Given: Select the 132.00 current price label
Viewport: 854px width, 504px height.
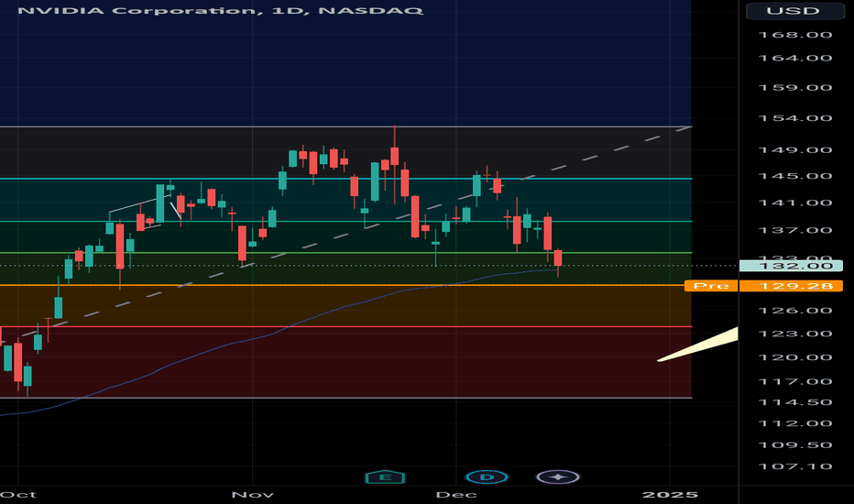Looking at the screenshot, I should point(792,266).
